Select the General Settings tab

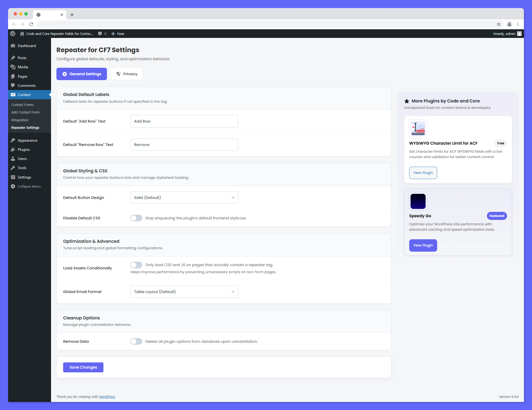coord(81,74)
